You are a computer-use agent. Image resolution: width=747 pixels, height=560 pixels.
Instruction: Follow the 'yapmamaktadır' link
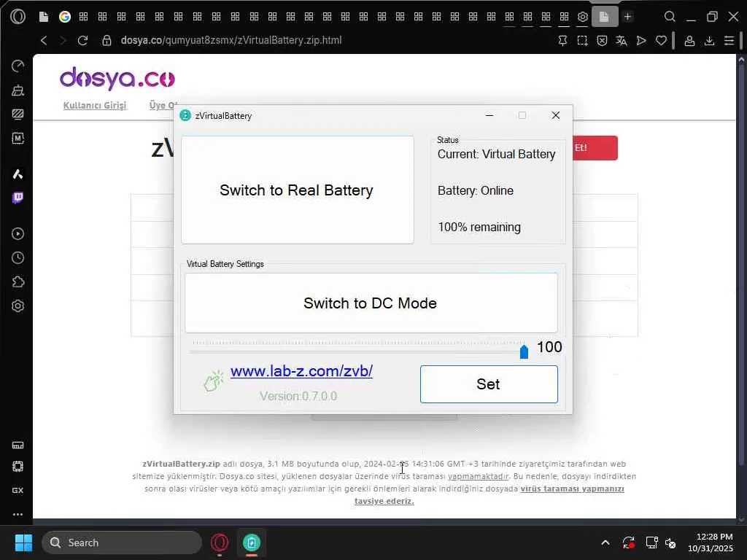click(x=478, y=476)
